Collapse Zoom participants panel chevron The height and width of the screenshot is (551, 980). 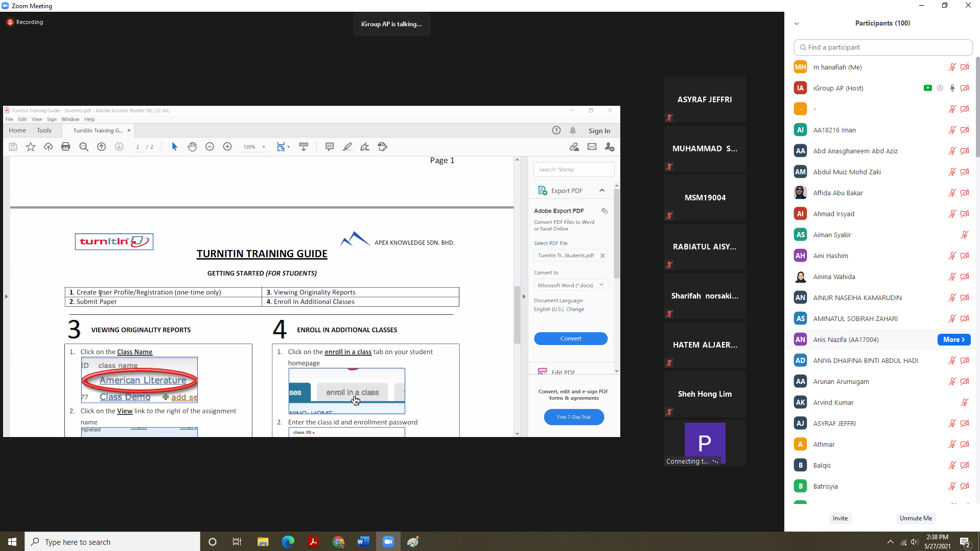[x=797, y=24]
